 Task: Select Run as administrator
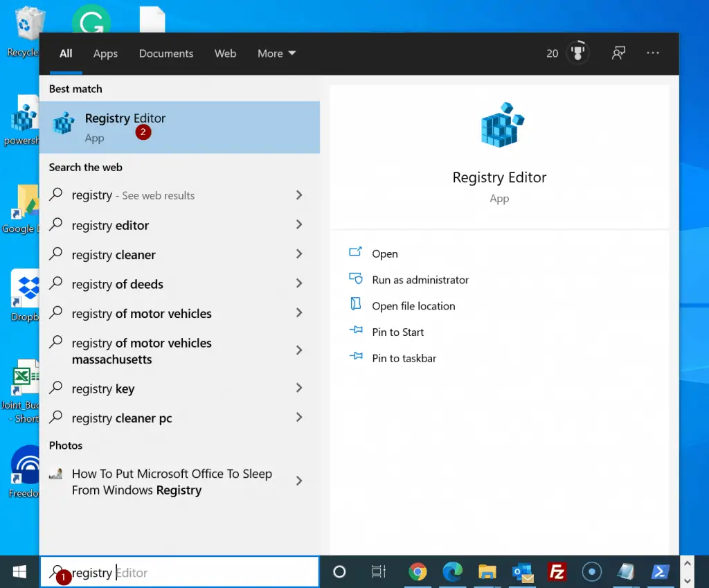coord(420,280)
